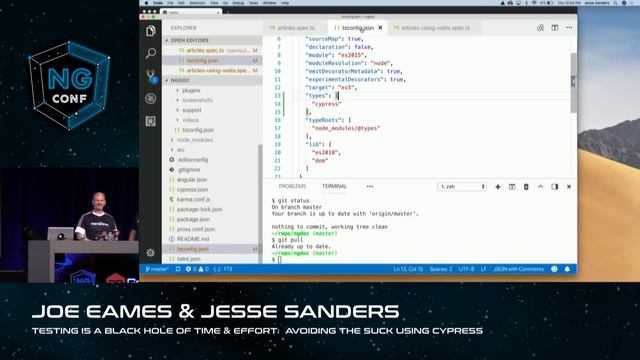Screen dimensions: 640x360
Task: Open the Debug menu
Action: (x=238, y=3)
